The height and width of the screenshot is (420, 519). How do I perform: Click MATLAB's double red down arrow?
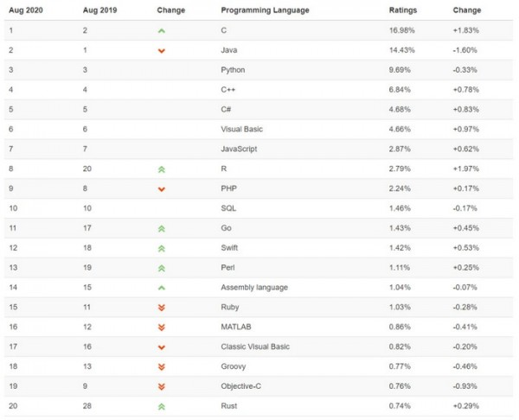162,327
